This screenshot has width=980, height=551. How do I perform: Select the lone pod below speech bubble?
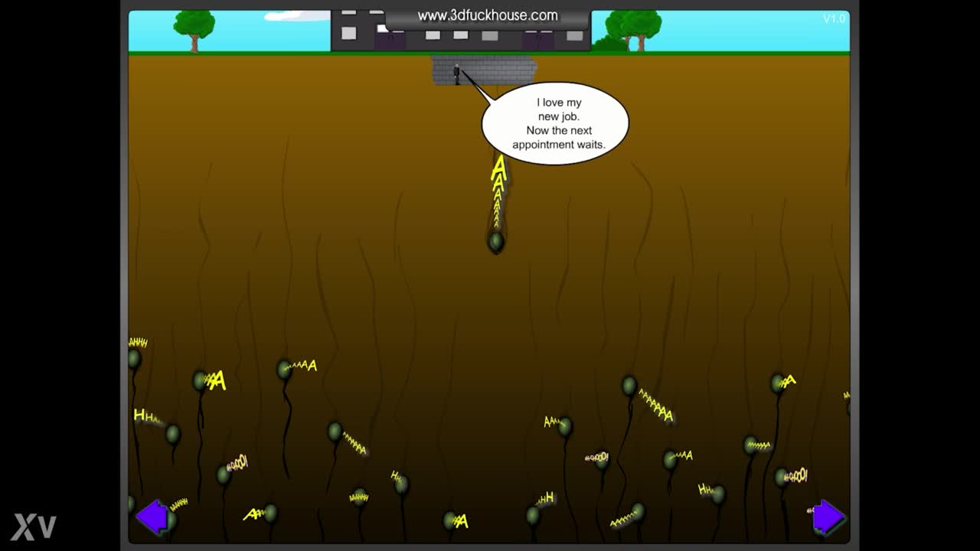pos(496,242)
